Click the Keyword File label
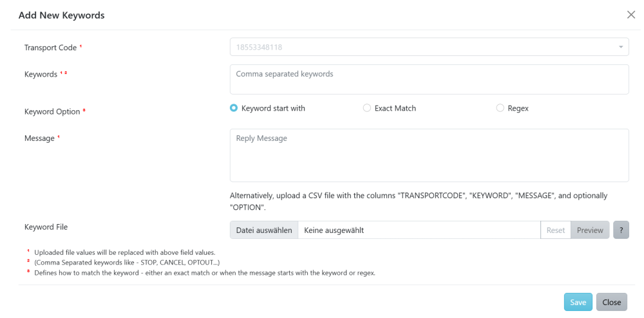 [x=46, y=227]
